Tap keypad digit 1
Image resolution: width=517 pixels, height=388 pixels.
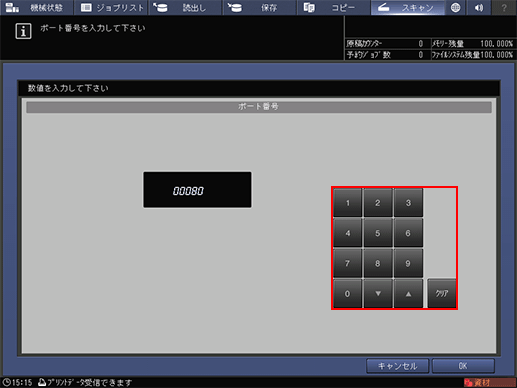tap(348, 203)
